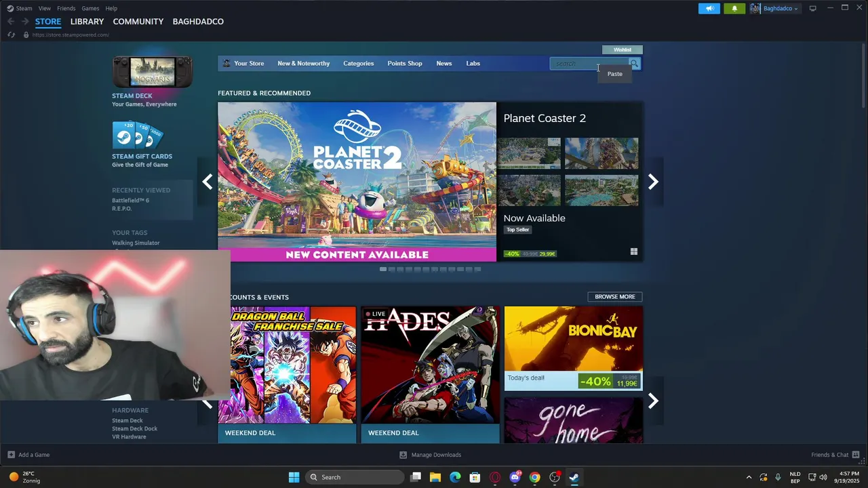868x488 pixels.
Task: Open Task View on the taskbar
Action: 416,477
